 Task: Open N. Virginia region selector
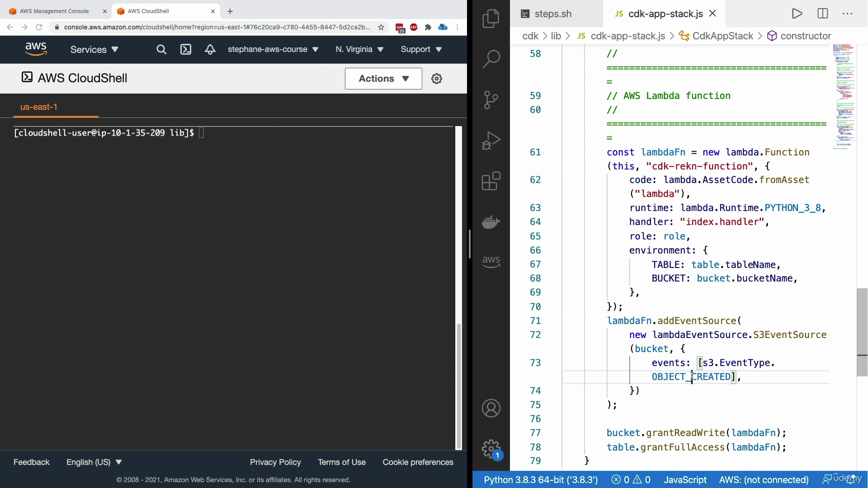360,49
